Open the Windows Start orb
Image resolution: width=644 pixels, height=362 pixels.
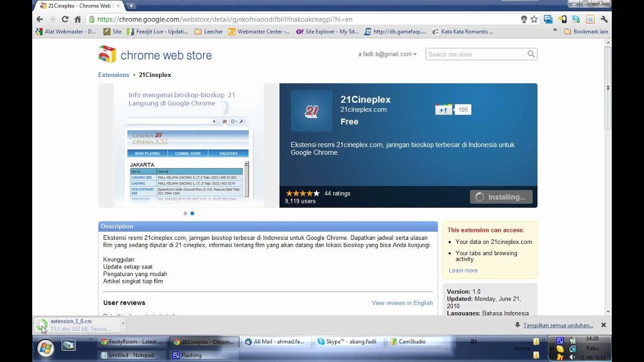coord(45,347)
